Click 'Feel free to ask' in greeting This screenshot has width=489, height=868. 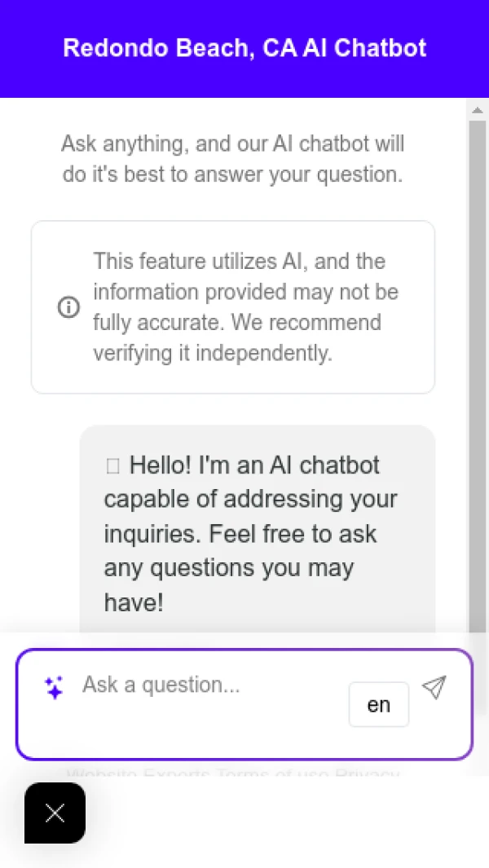[293, 535]
